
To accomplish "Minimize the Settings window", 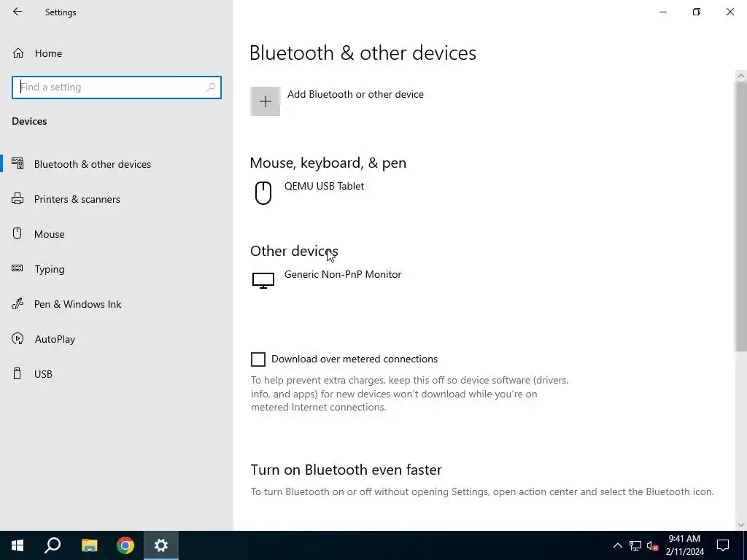I will click(x=662, y=12).
